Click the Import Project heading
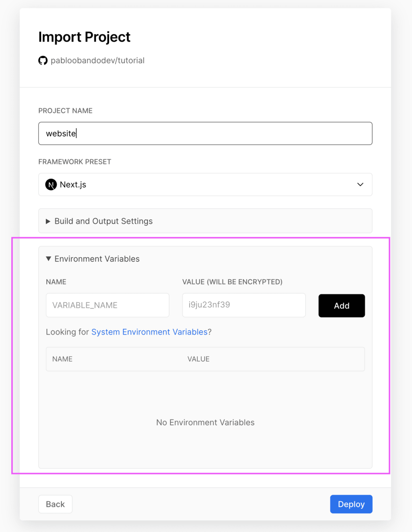 tap(84, 36)
